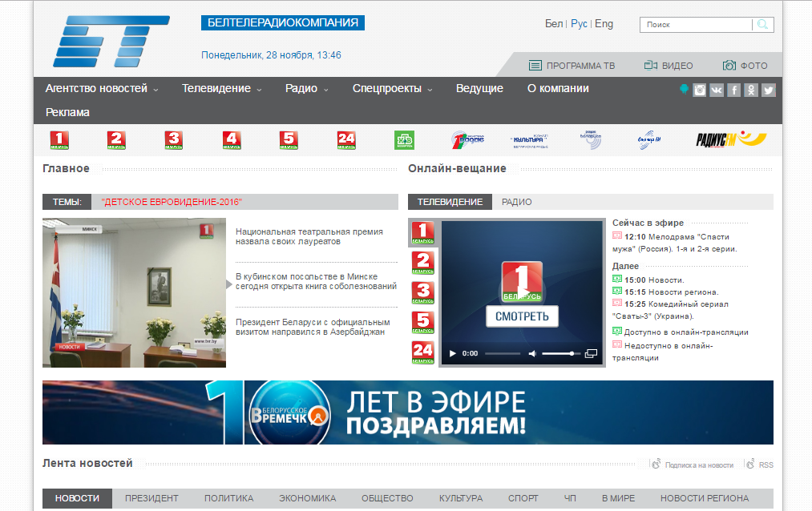Expand the Телевидение navigation menu
The height and width of the screenshot is (511, 812).
tap(222, 88)
